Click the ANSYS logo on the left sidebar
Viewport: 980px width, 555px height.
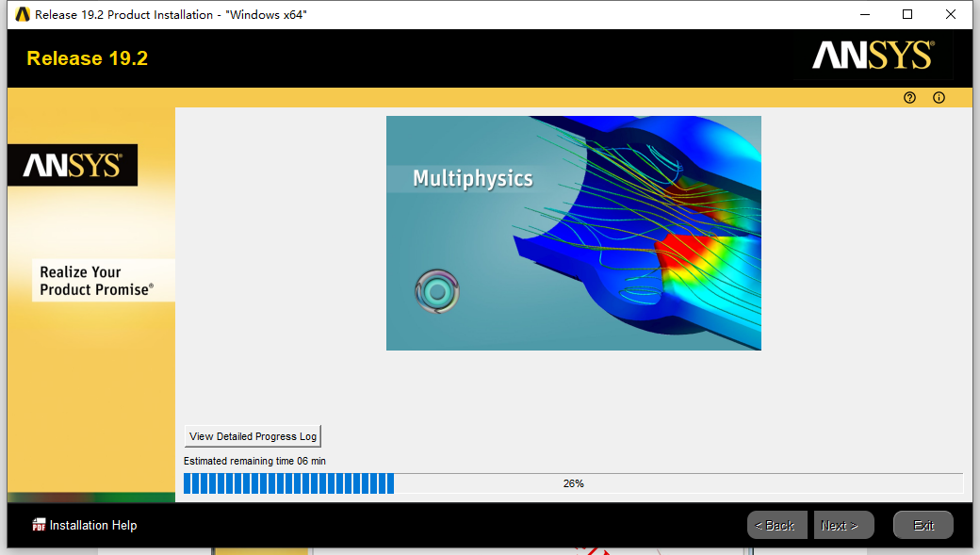73,164
